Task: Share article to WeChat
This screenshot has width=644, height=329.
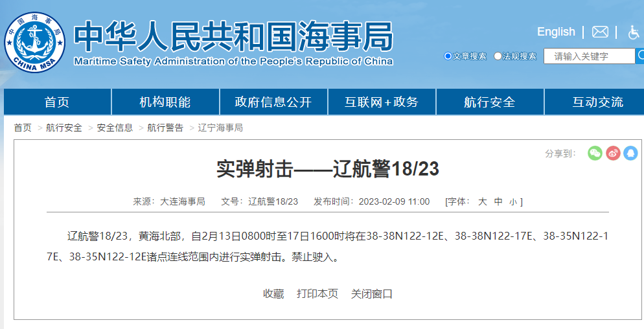Action: 595,153
